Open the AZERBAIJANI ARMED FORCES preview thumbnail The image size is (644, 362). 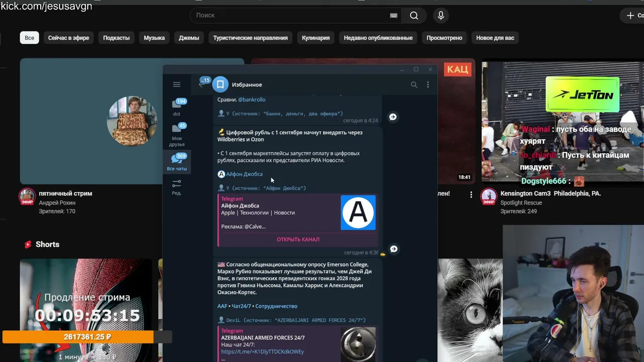click(358, 344)
